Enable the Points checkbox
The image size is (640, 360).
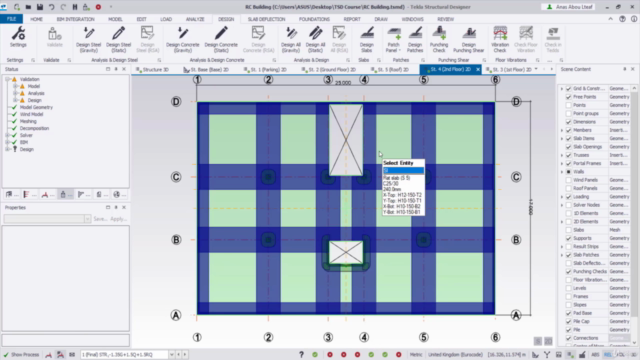[568, 105]
